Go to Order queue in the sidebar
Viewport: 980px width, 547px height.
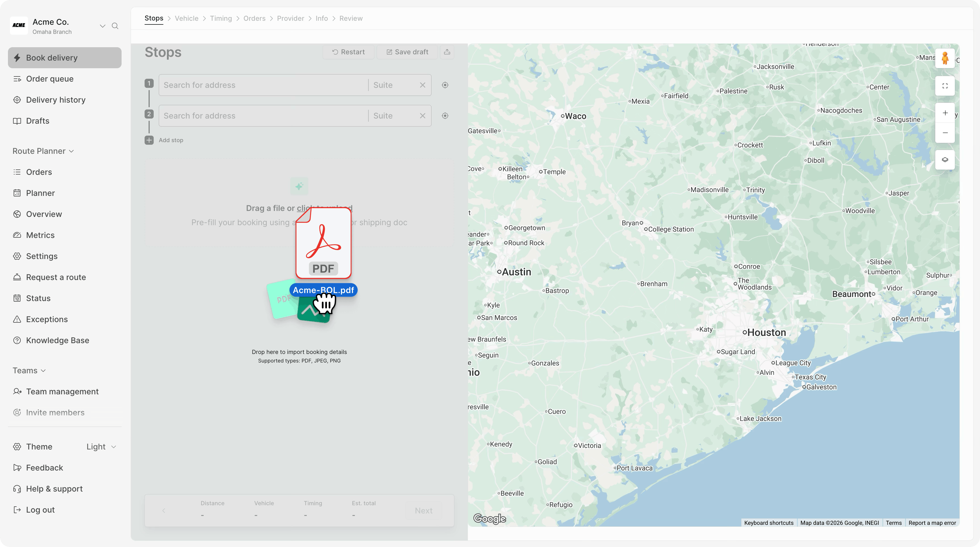pyautogui.click(x=50, y=79)
